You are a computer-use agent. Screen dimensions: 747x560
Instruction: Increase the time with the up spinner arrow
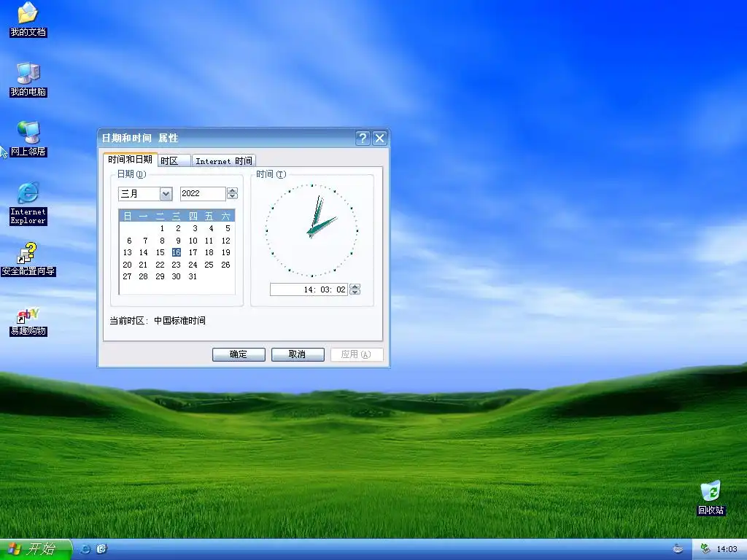[x=355, y=286]
